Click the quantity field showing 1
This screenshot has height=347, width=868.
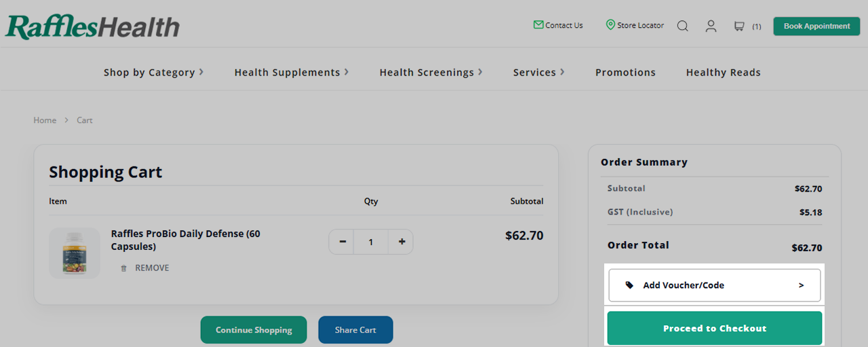(371, 242)
